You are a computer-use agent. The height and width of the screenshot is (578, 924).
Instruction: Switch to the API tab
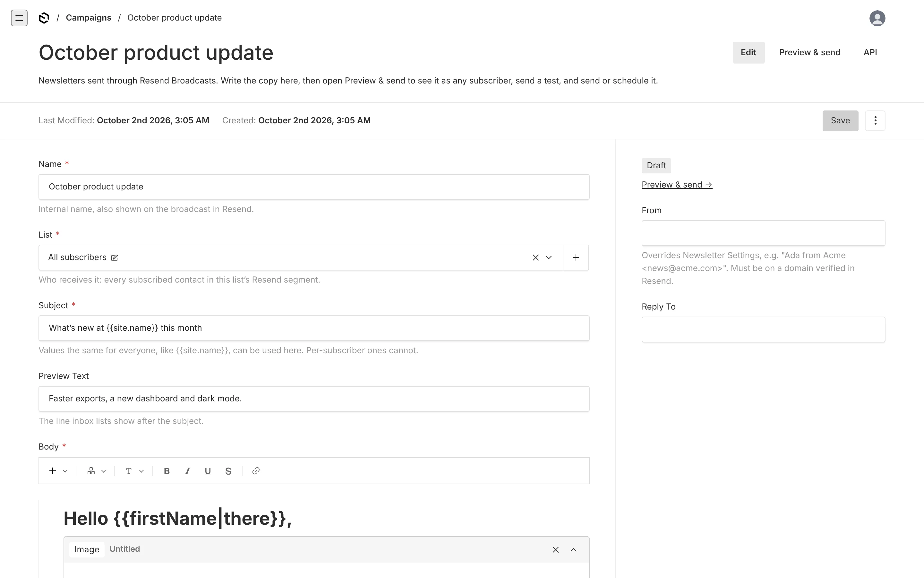click(x=870, y=53)
